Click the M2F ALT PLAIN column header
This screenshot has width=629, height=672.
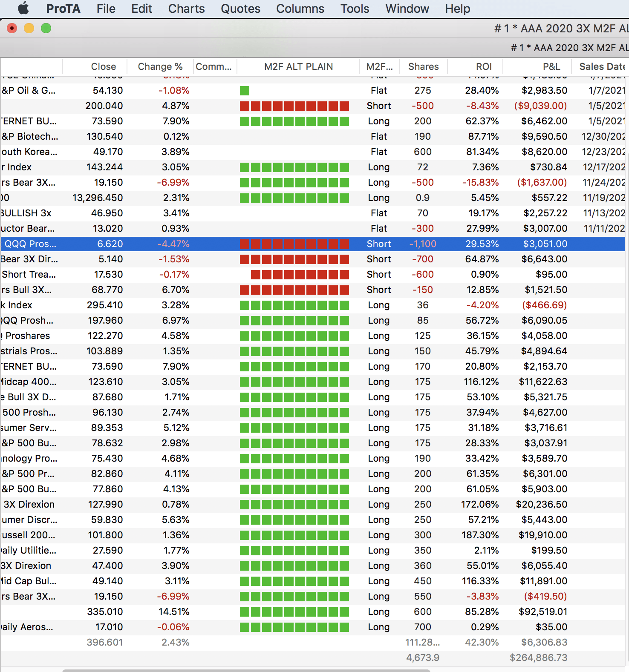(x=298, y=67)
